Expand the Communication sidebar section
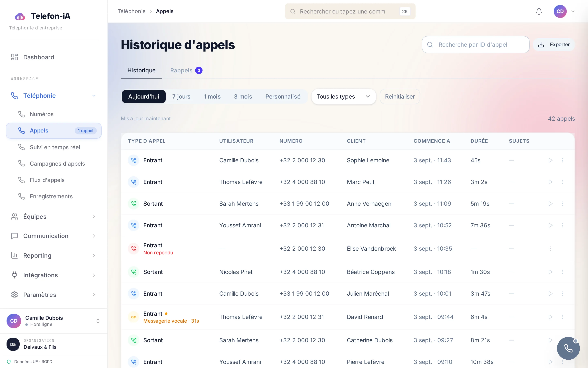 click(x=94, y=236)
